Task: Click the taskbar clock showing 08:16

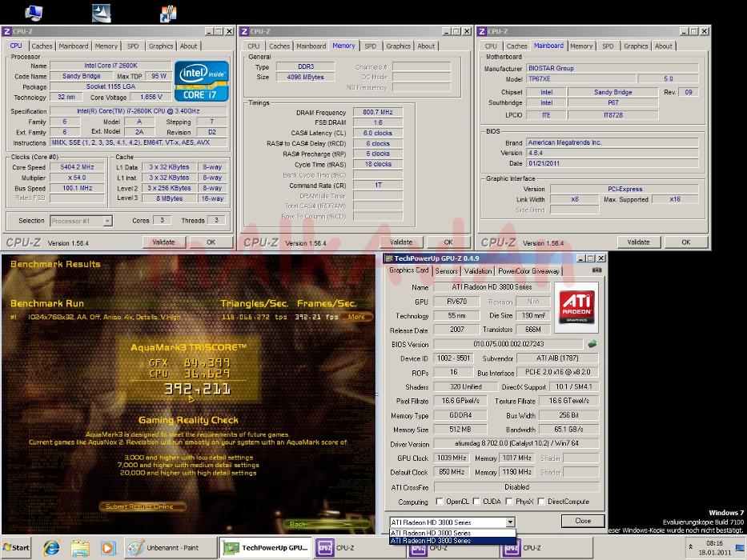Action: click(x=714, y=548)
